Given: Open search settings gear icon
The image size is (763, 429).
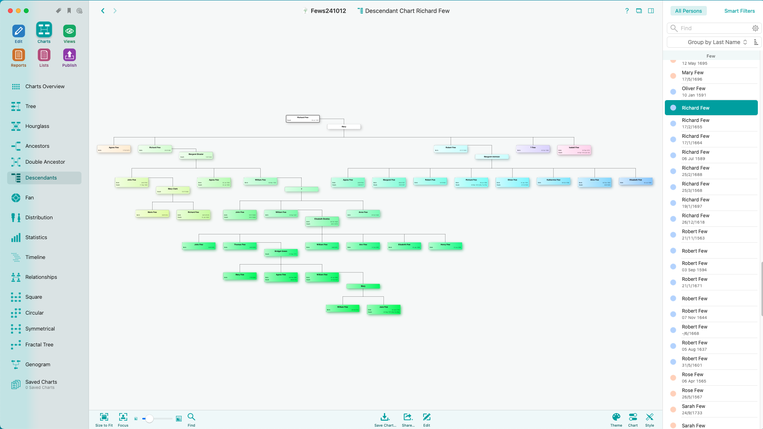Looking at the screenshot, I should click(755, 28).
